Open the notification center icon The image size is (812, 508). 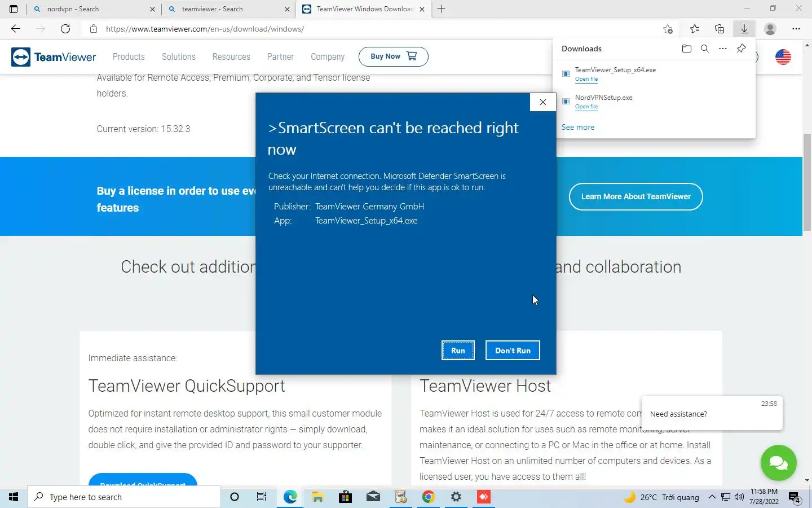pos(795,497)
